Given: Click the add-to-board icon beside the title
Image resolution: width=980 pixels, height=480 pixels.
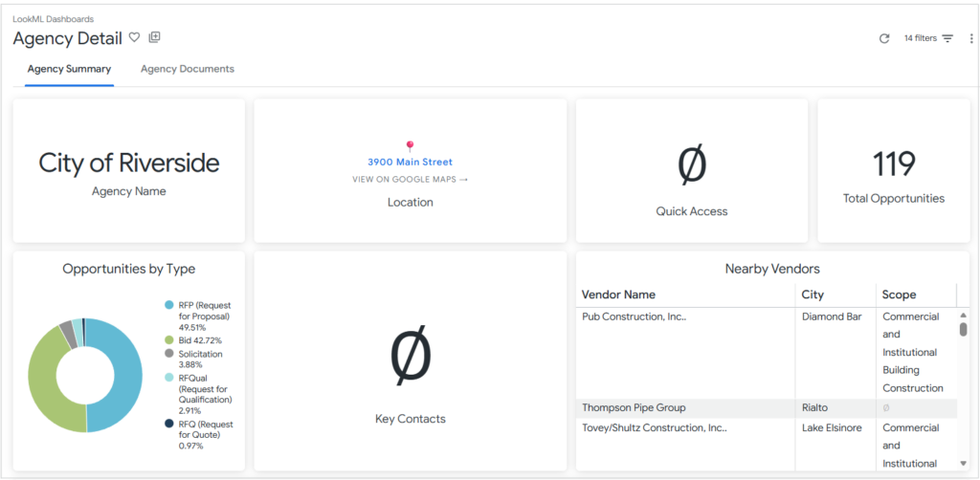Looking at the screenshot, I should coord(155,37).
